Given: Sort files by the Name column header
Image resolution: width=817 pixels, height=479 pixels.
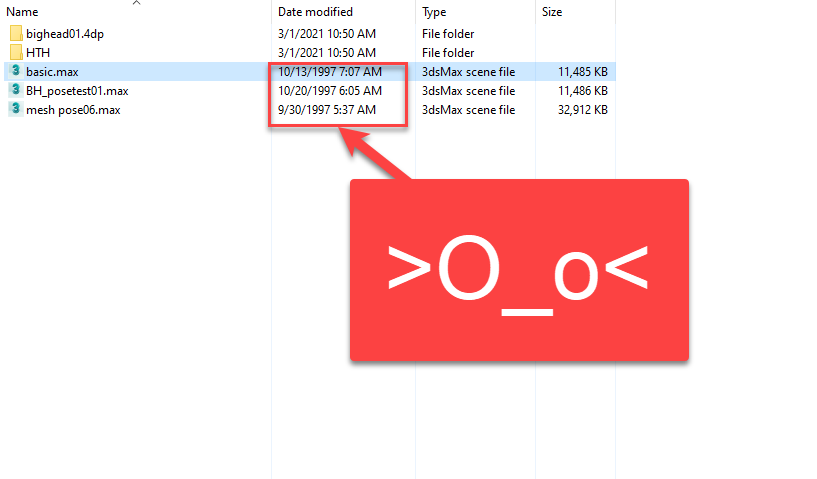Looking at the screenshot, I should [x=22, y=12].
